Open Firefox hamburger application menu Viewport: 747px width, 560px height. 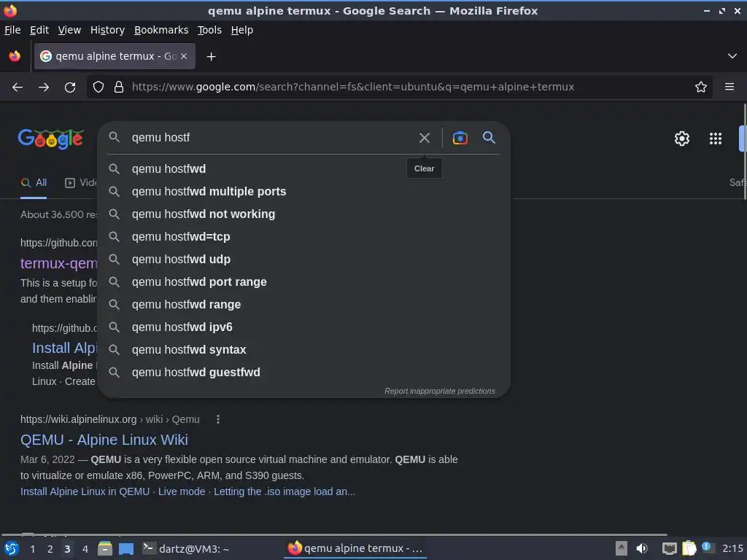tap(729, 87)
